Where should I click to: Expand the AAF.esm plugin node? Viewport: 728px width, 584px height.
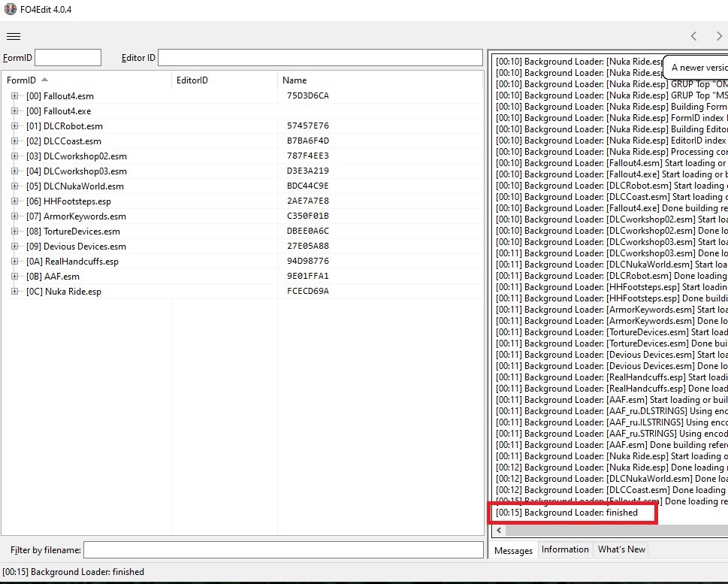[x=15, y=277]
